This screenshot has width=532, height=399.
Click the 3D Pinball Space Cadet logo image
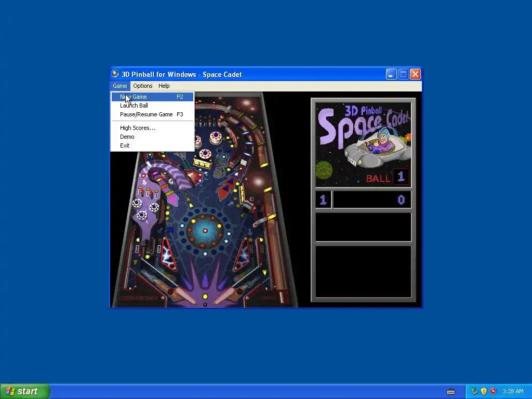(x=363, y=144)
